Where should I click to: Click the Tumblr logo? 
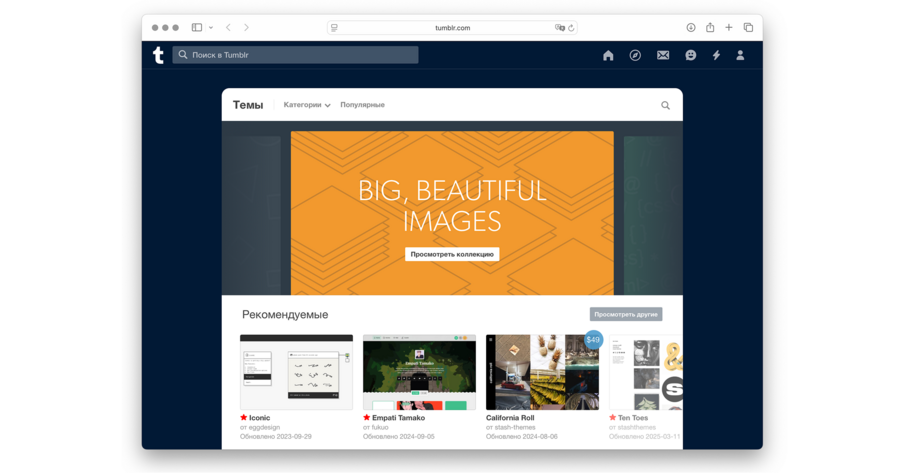click(158, 55)
